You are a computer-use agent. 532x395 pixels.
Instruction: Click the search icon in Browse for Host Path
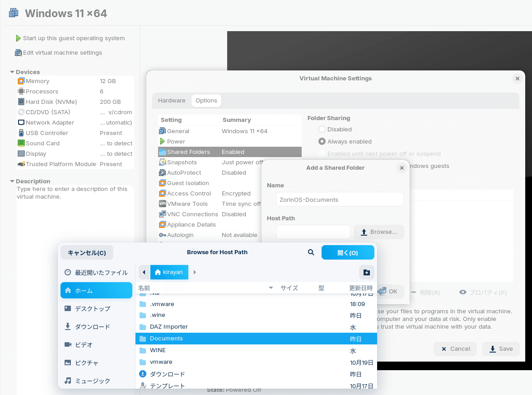[x=311, y=252]
